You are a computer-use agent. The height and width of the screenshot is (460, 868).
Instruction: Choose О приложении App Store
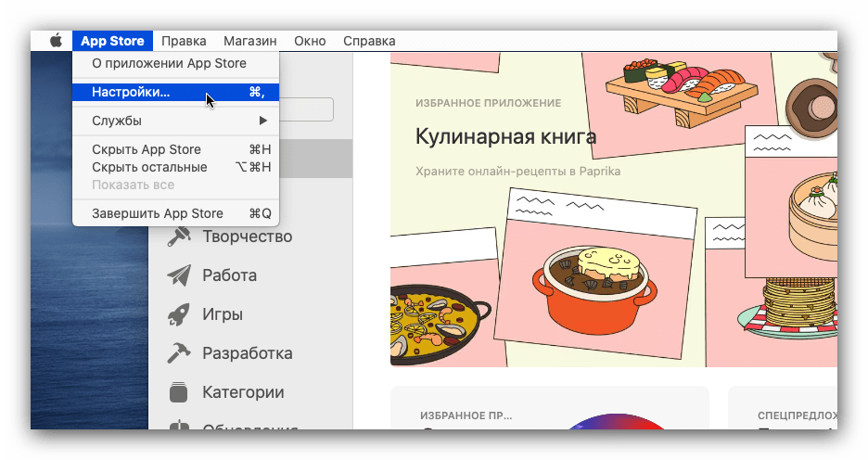(169, 63)
